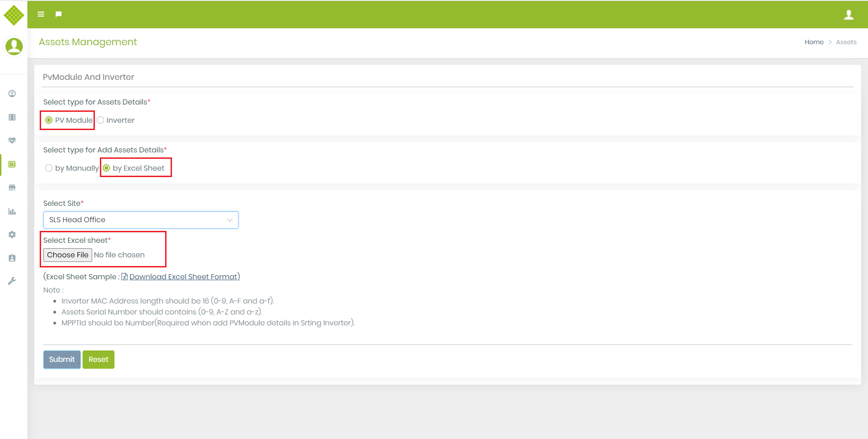Open the messages chat bubble icon

(58, 14)
